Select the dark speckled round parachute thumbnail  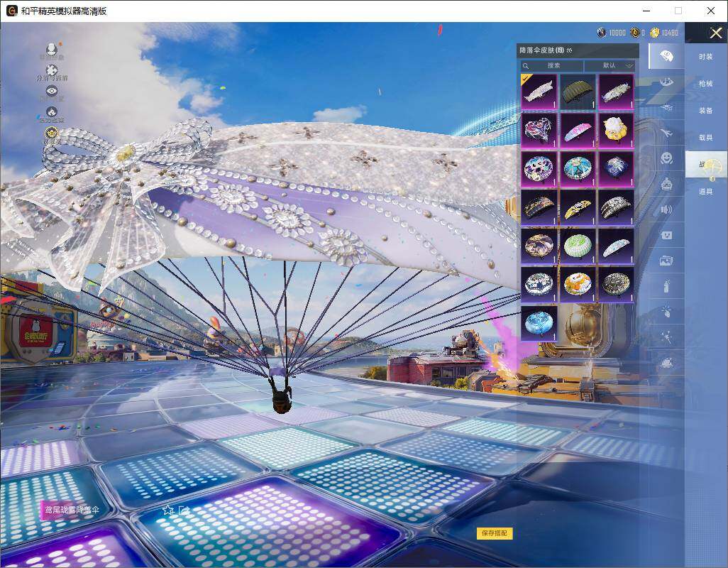point(616,284)
